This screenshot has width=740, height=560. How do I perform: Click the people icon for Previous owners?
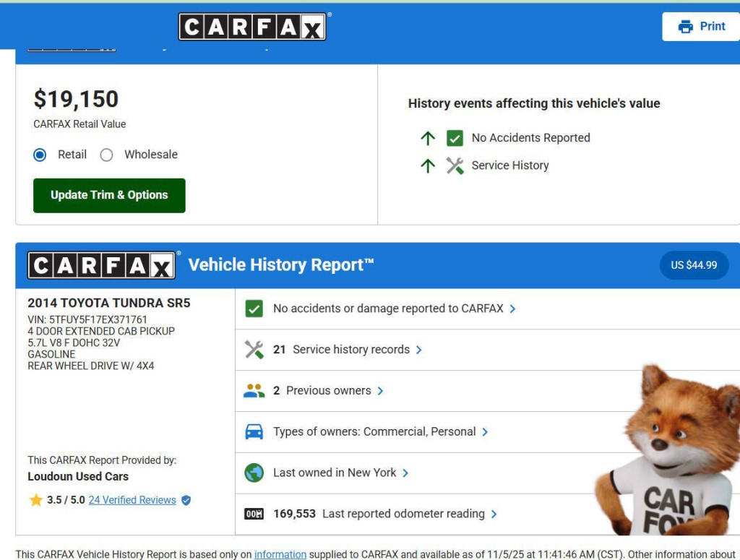tap(254, 391)
